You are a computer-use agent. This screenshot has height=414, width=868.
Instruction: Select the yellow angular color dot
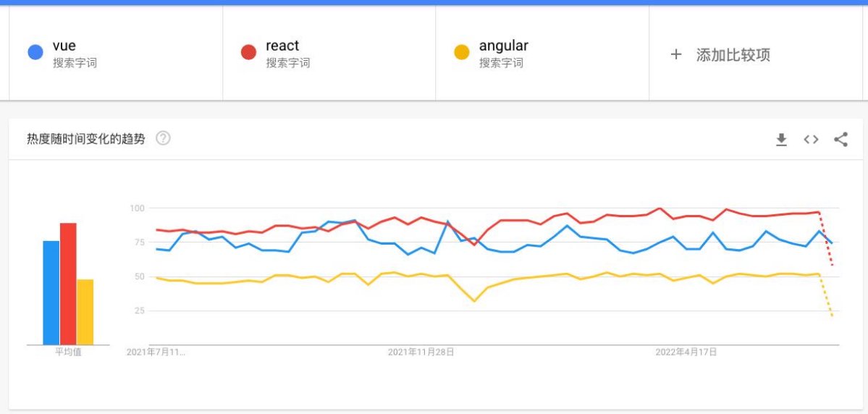pos(462,53)
